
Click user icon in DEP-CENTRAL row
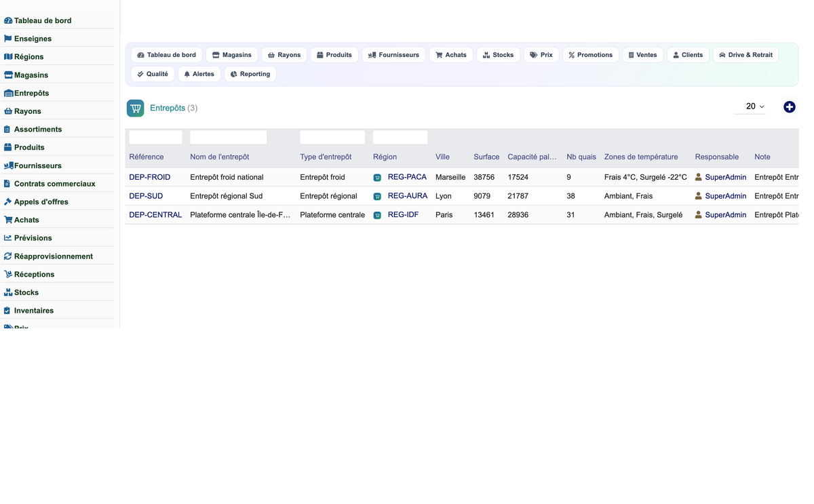tap(699, 215)
